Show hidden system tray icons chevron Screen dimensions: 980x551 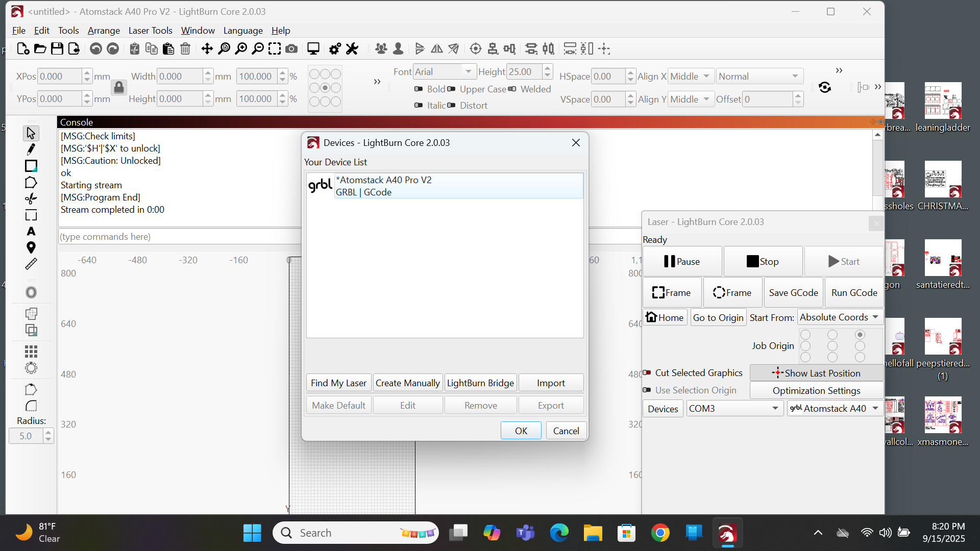(x=818, y=533)
